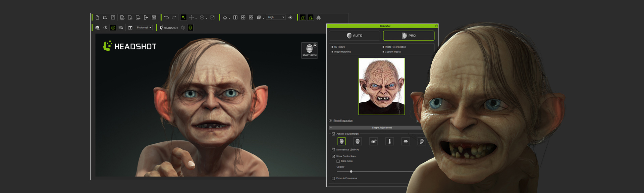Viewport: 644px width, 193px height.
Task: Click the stacked cubes icon
Action: click(x=319, y=17)
